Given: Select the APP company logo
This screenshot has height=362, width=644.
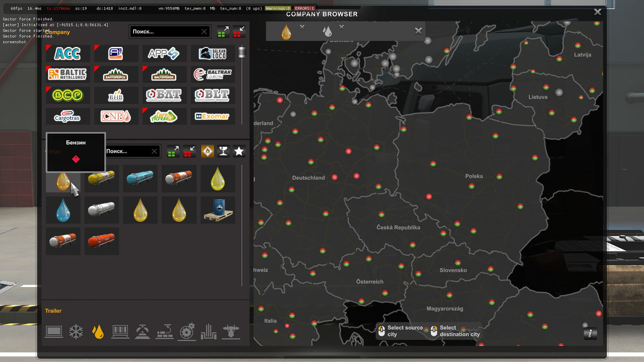Looking at the screenshot, I should coord(165,53).
